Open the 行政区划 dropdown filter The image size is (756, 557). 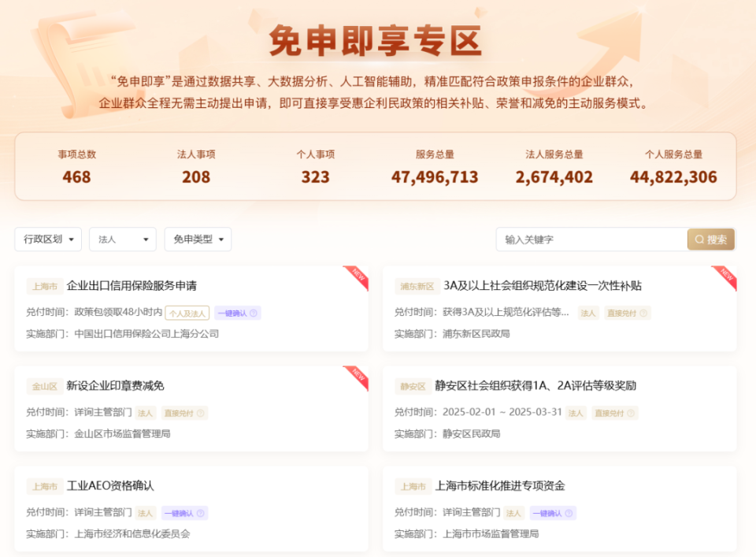click(x=48, y=240)
